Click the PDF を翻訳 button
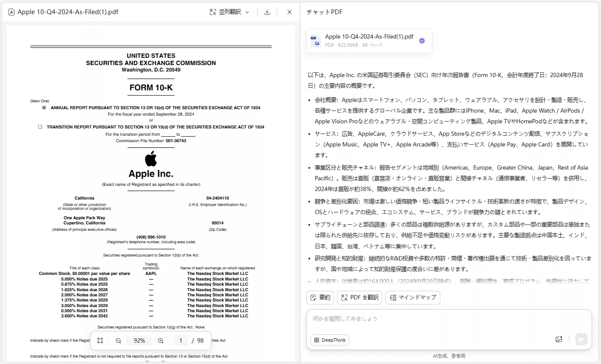Screen dimensions: 601x364 pos(359,297)
